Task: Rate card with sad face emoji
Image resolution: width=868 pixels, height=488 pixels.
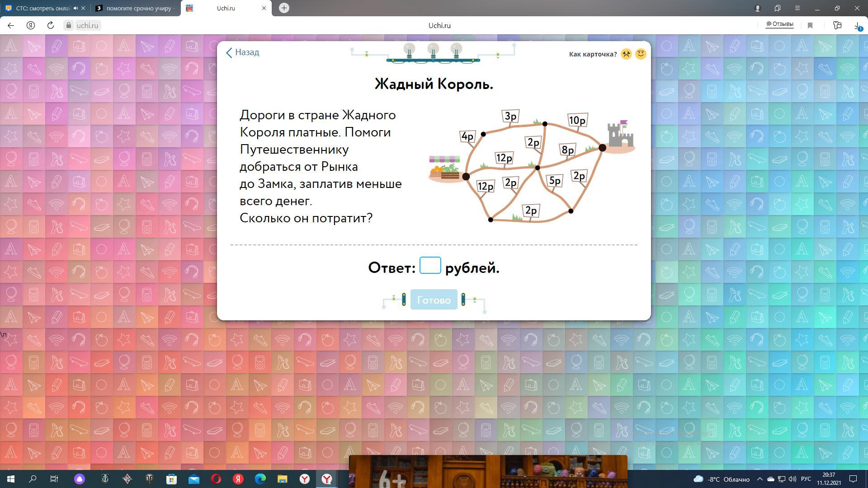Action: pos(626,54)
